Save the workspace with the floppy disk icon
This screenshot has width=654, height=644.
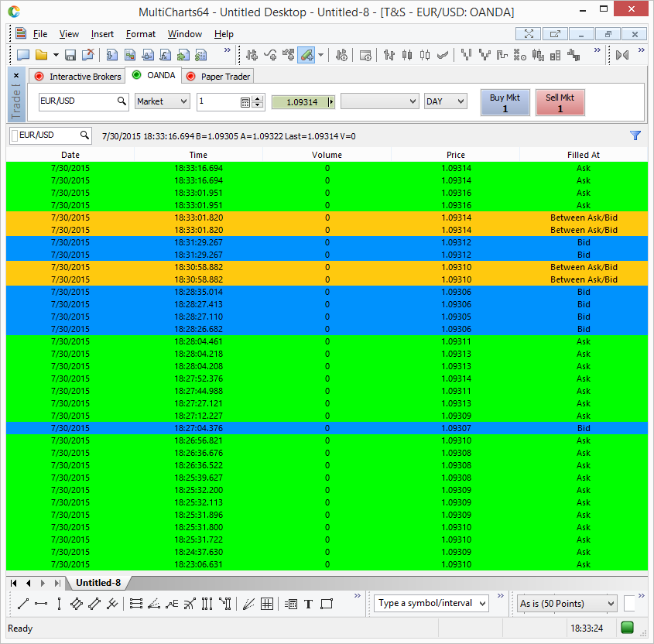pos(70,55)
